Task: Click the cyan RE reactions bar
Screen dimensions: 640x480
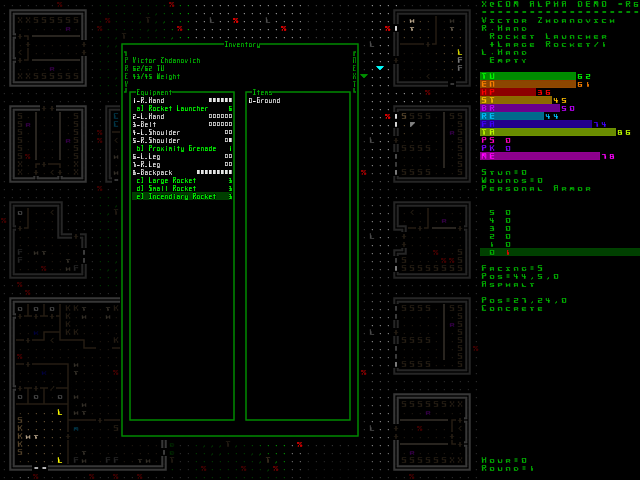Action: tap(512, 116)
